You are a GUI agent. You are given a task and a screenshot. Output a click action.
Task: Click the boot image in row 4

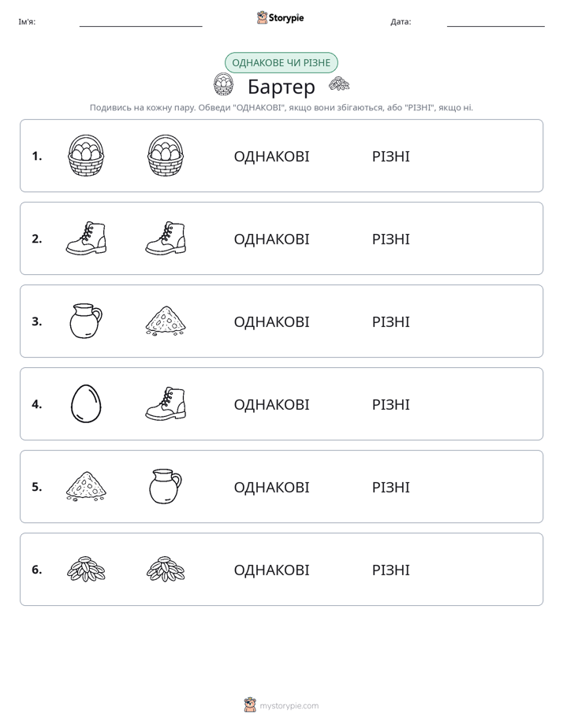166,403
